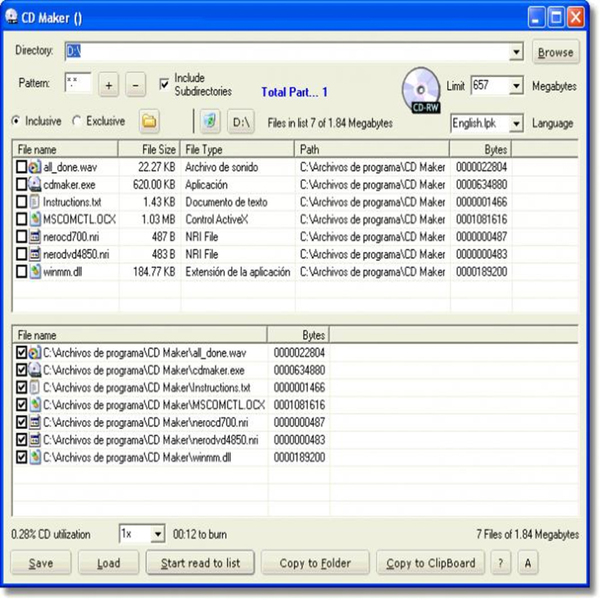This screenshot has width=600, height=600.
Task: Click the 0000000483 bytes cell in lower list
Action: coord(299,440)
